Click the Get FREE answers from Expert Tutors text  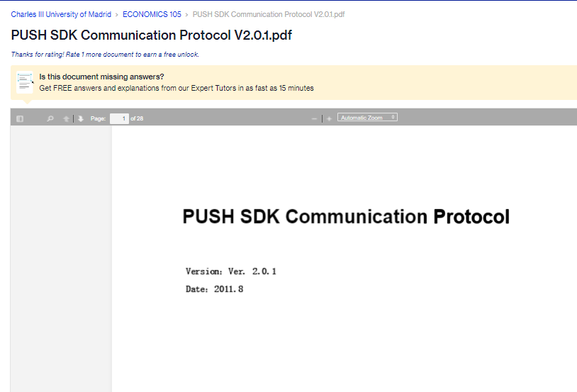point(177,88)
